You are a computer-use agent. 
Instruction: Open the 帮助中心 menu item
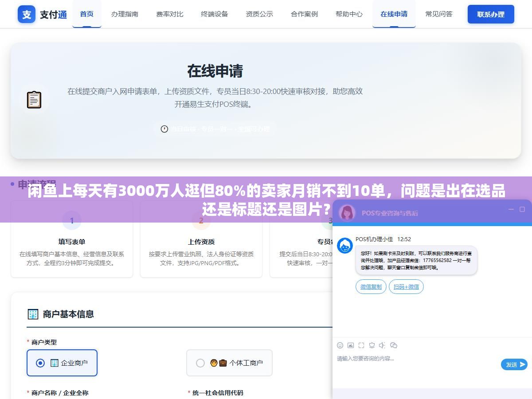click(349, 14)
